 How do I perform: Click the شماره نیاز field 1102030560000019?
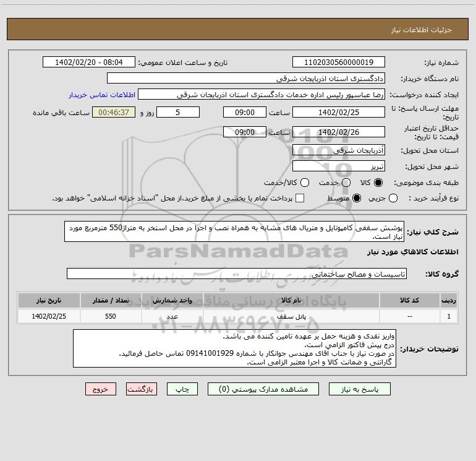point(339,62)
